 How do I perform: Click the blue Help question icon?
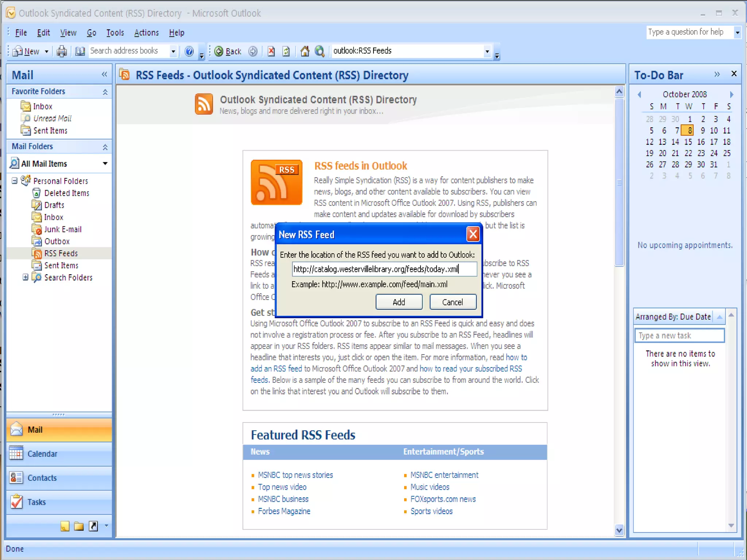click(x=189, y=51)
